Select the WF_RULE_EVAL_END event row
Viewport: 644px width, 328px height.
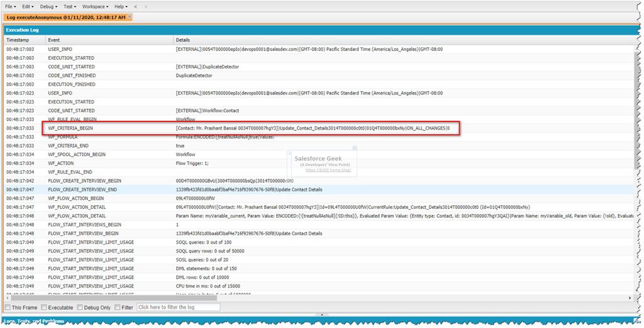(319, 172)
